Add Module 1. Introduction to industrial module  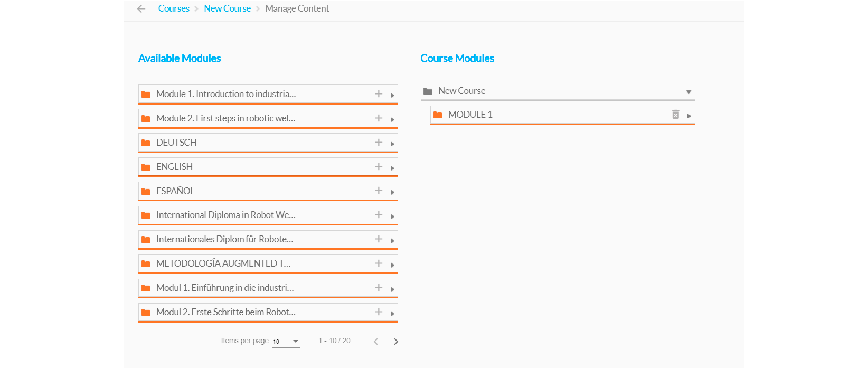tap(379, 94)
